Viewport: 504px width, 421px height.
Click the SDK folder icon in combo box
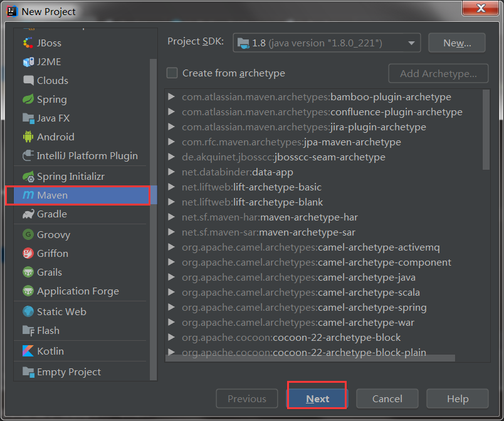(243, 43)
